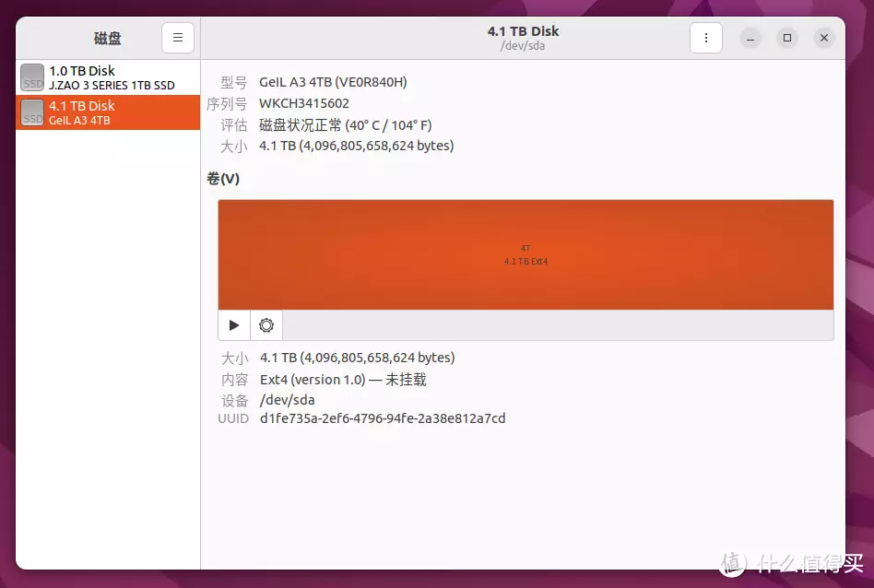This screenshot has height=588, width=874.
Task: Open the hamburger application menu
Action: point(178,38)
